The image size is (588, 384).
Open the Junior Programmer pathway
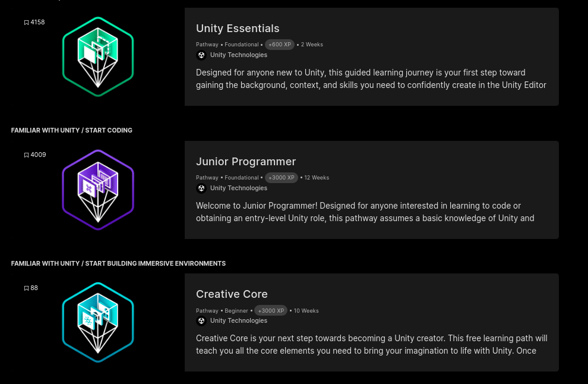(246, 161)
